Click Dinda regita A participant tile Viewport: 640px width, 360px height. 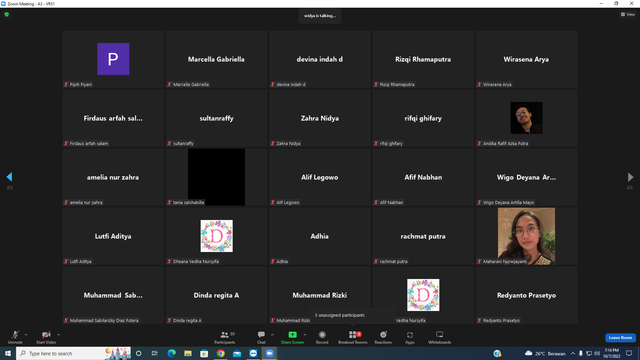(x=216, y=295)
